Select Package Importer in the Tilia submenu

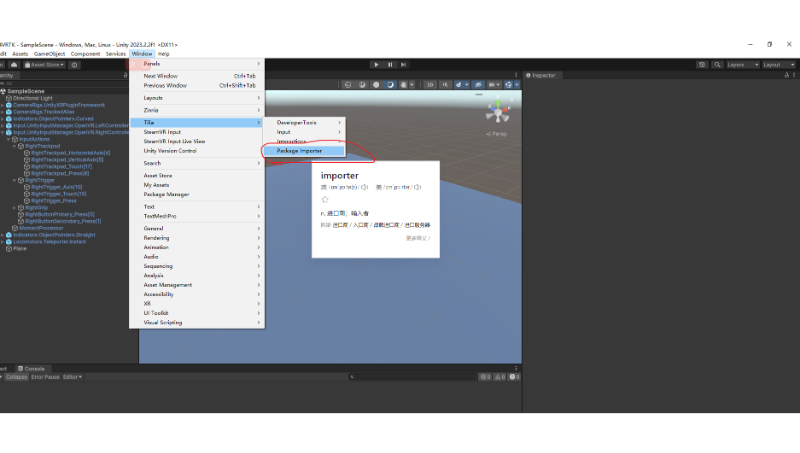pos(304,151)
